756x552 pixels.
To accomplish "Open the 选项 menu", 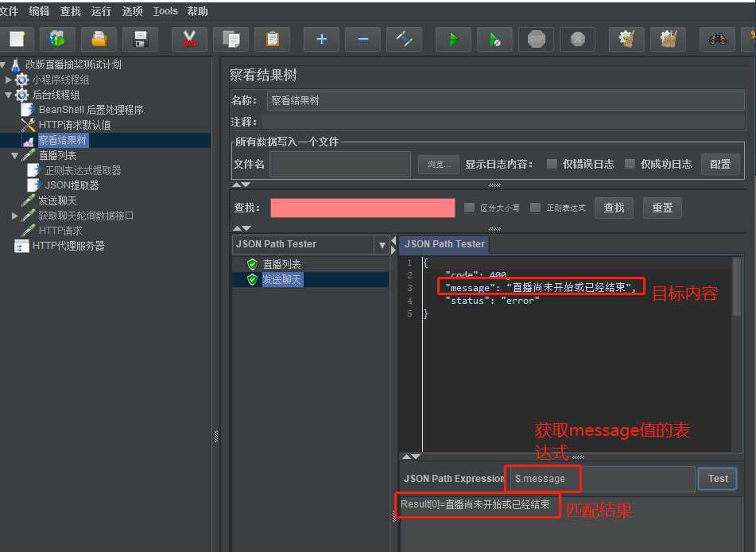I will click(133, 11).
